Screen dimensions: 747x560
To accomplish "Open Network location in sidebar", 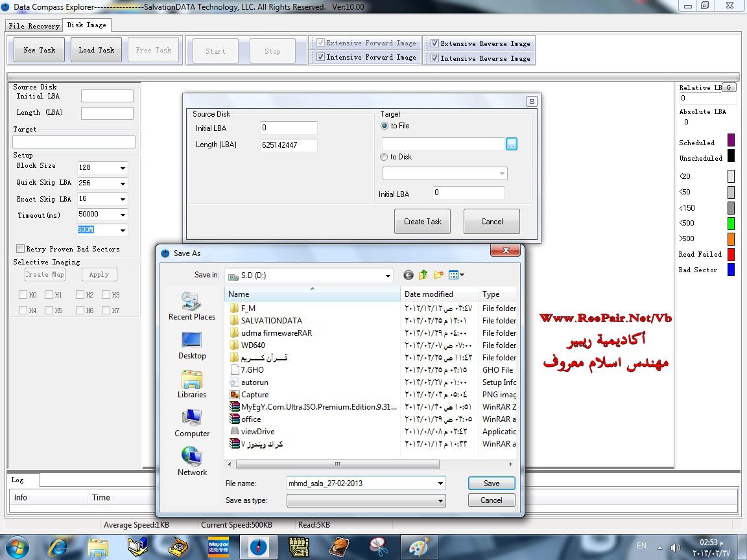I will click(x=192, y=462).
